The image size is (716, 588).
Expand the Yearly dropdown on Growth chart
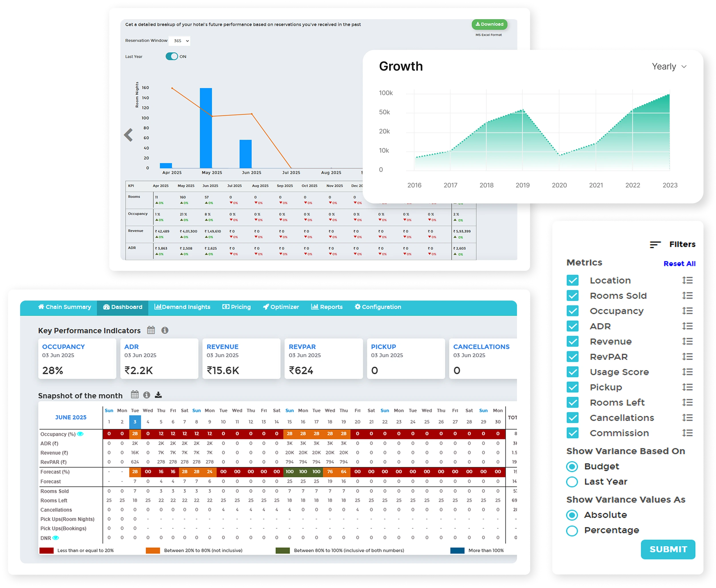click(x=669, y=66)
